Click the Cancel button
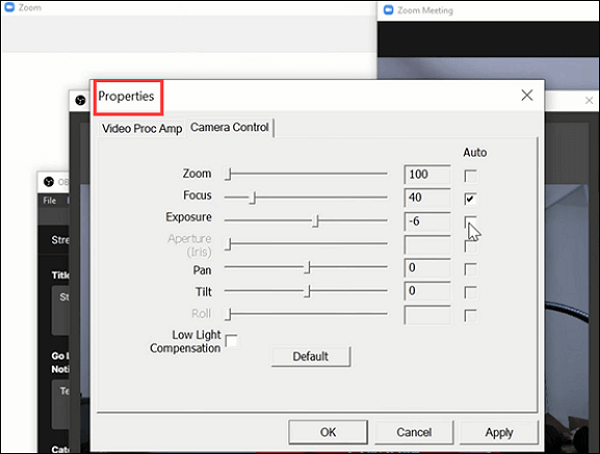Viewport: 600px width, 454px height. click(413, 432)
